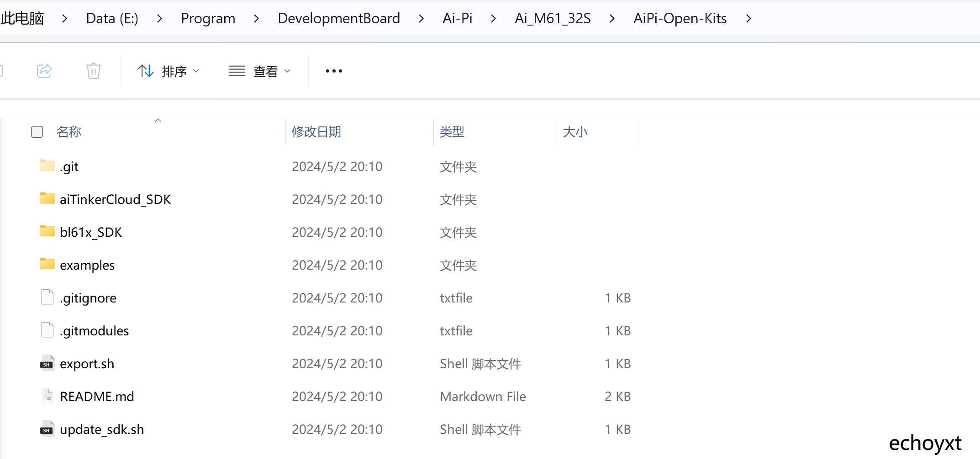Click the 文件夹 type of the .git folder

(x=458, y=167)
